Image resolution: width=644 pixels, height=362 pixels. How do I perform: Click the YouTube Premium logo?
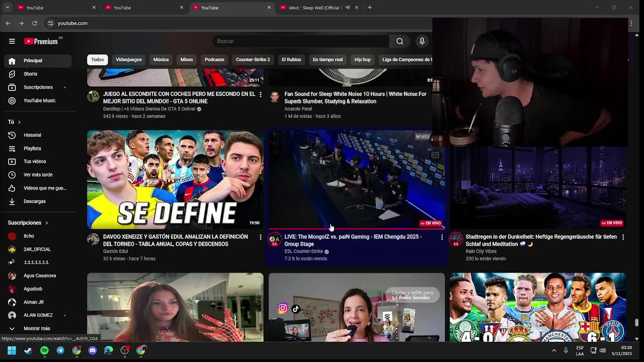point(41,41)
